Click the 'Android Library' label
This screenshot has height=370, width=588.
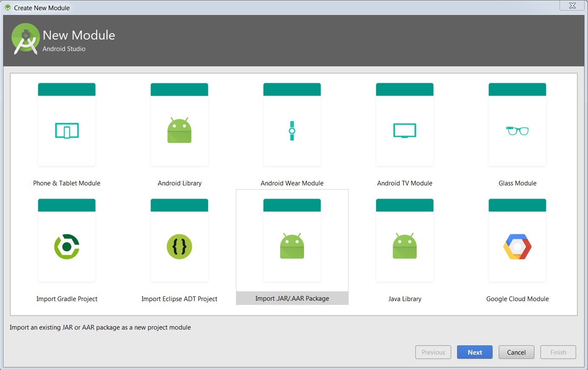pyautogui.click(x=179, y=183)
